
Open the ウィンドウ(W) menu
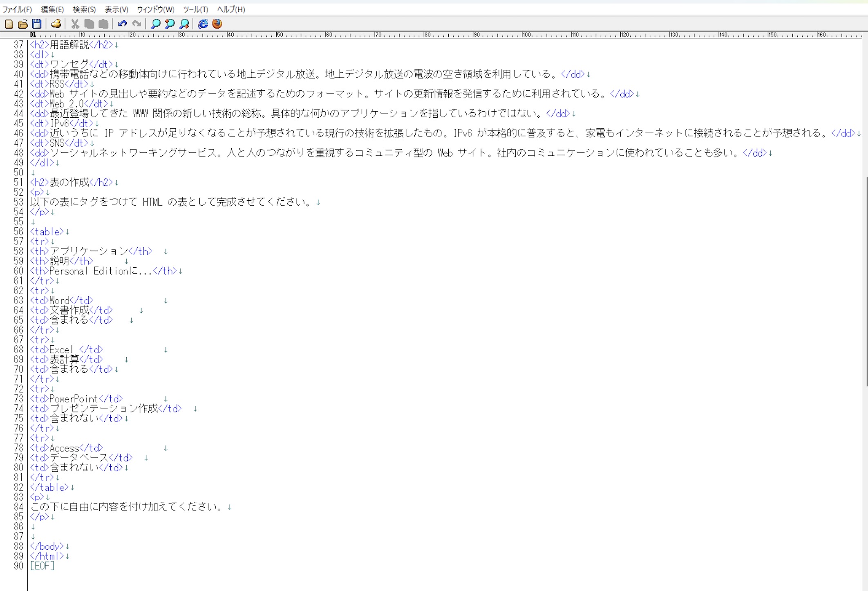[156, 9]
